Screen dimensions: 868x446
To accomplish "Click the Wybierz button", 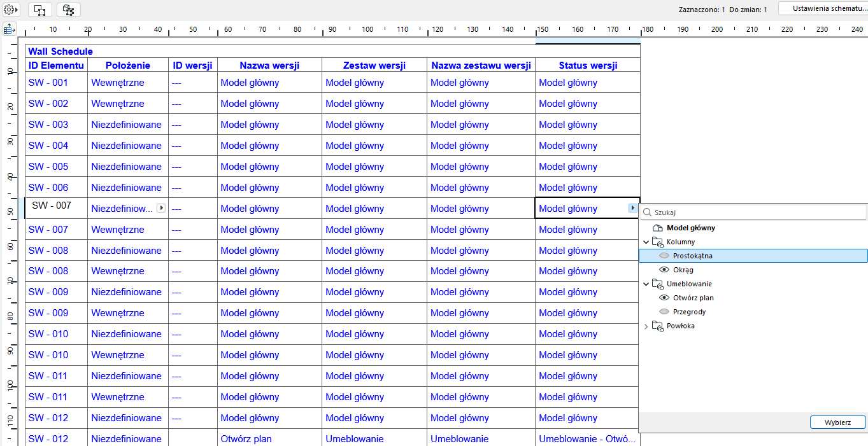I will tap(837, 422).
